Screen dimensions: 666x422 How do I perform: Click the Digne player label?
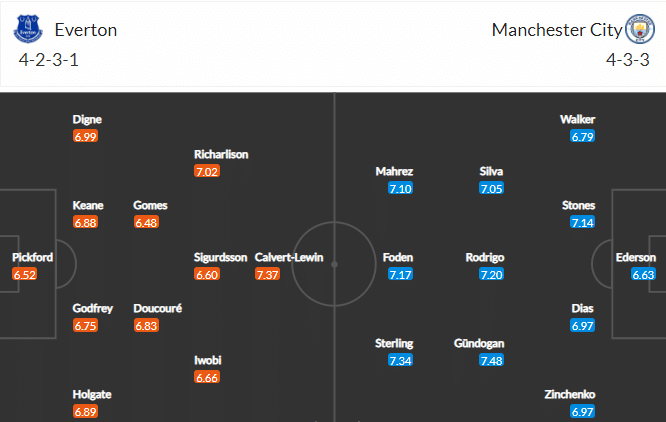tap(87, 119)
